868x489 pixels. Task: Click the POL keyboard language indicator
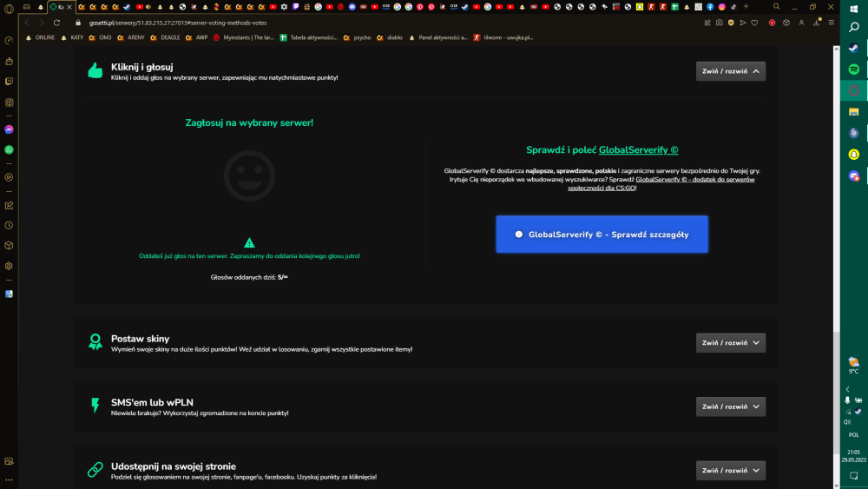coord(853,435)
